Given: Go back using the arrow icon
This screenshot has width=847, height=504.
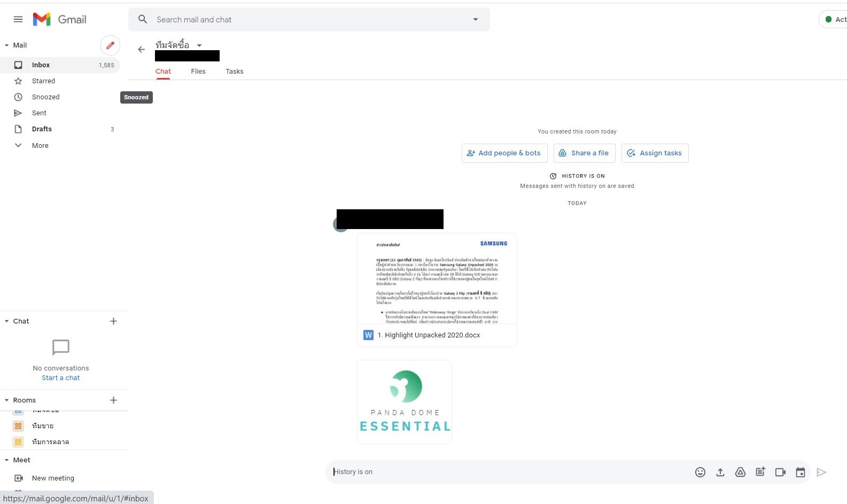Looking at the screenshot, I should [141, 50].
